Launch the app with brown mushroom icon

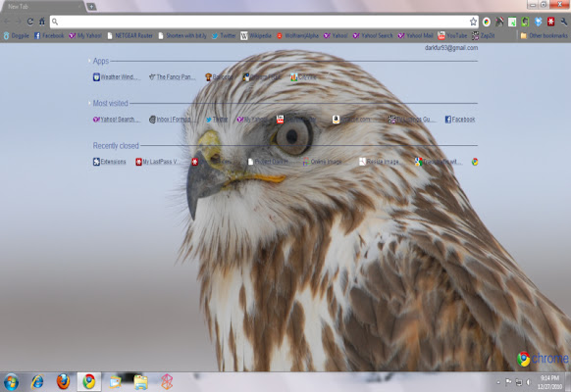[219, 77]
